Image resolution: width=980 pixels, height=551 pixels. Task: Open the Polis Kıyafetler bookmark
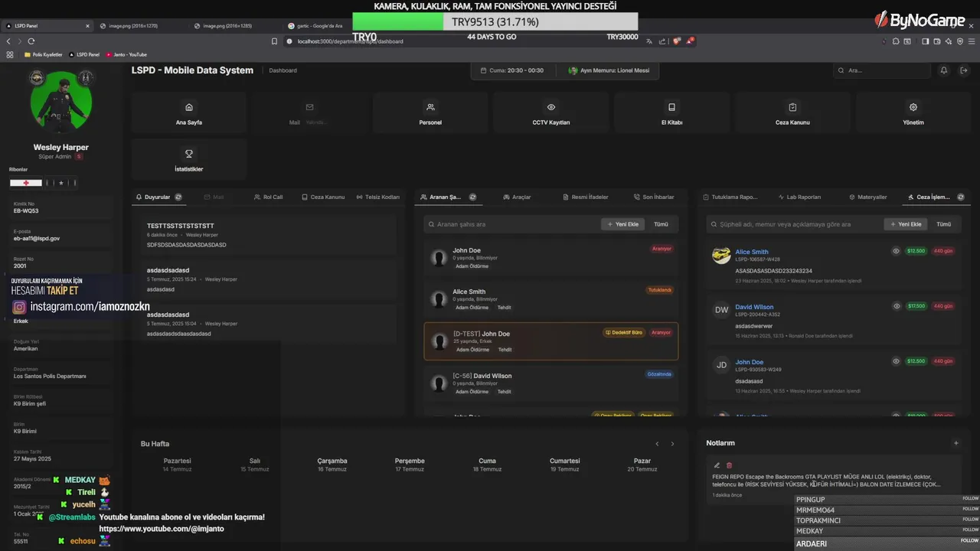pyautogui.click(x=43, y=54)
